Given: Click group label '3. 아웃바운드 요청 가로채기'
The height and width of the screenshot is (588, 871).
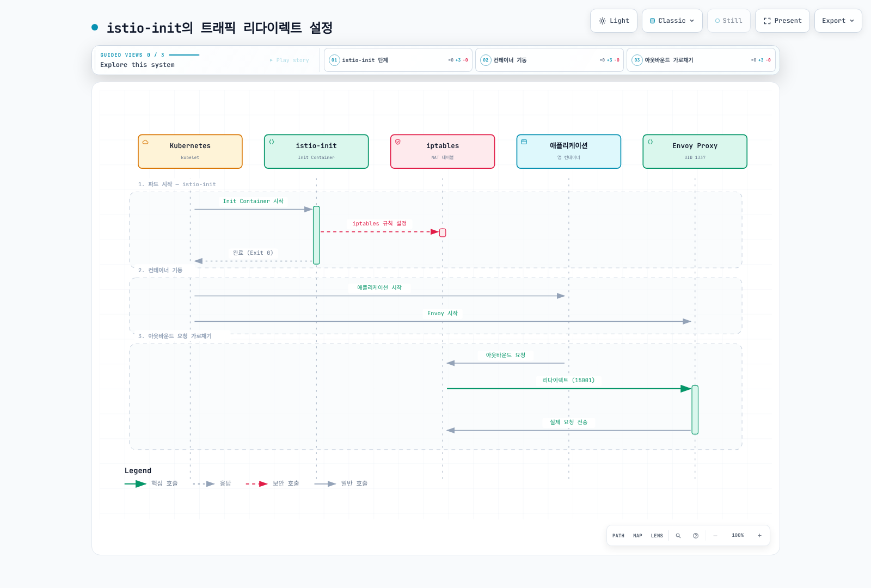Looking at the screenshot, I should pyautogui.click(x=175, y=336).
